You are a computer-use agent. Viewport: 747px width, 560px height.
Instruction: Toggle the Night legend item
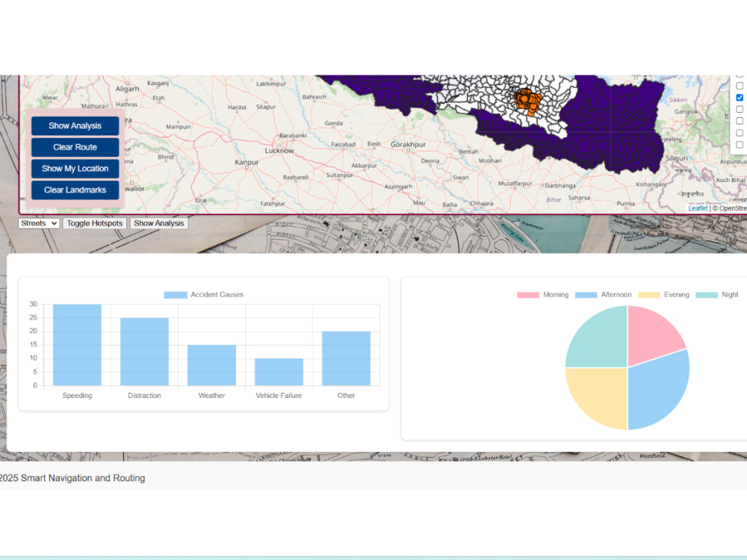click(x=717, y=295)
